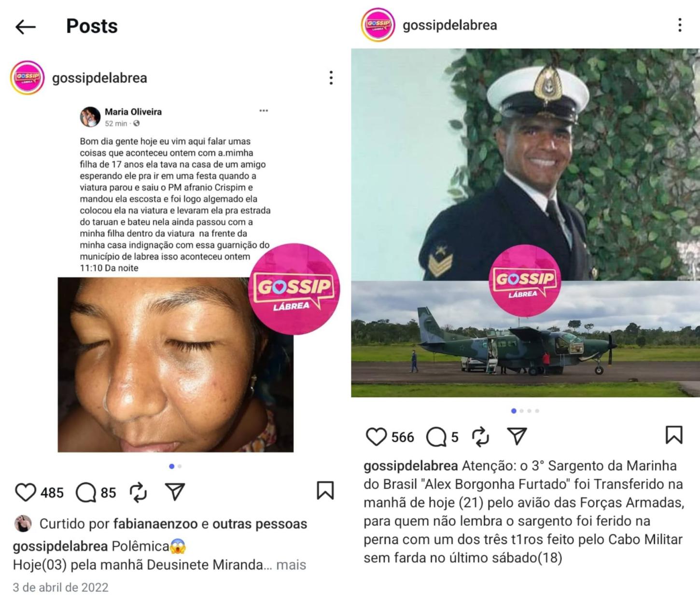This screenshot has width=700, height=601.
Task: Save the right post with bookmark icon
Action: click(674, 434)
